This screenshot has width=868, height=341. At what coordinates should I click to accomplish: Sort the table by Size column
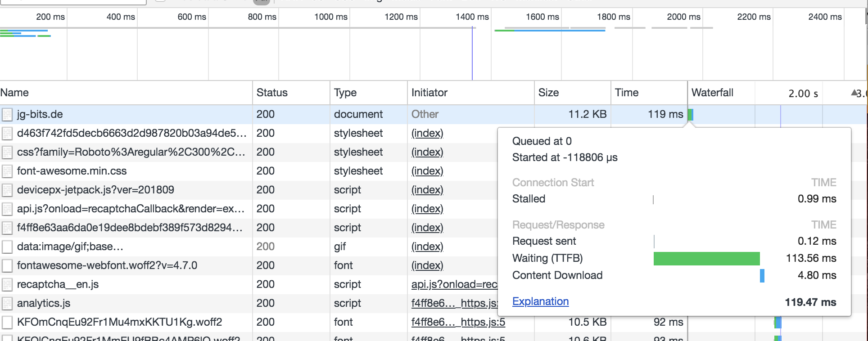tap(548, 93)
